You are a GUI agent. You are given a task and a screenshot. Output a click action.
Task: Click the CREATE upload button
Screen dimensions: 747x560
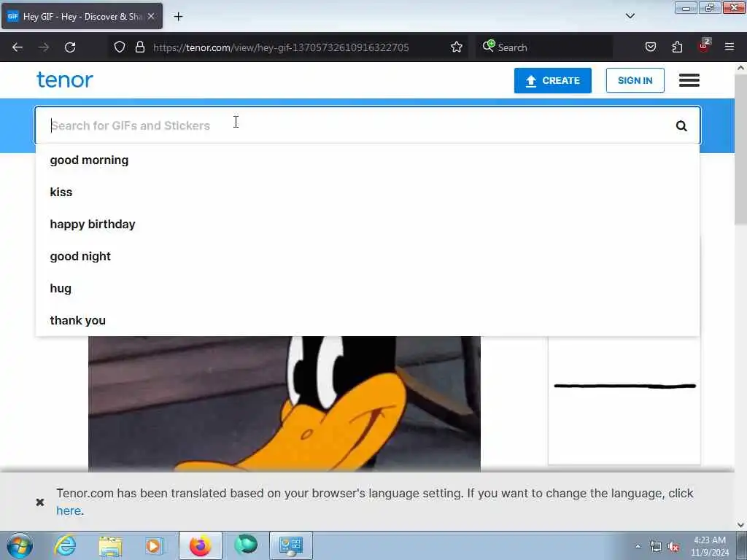pos(553,80)
